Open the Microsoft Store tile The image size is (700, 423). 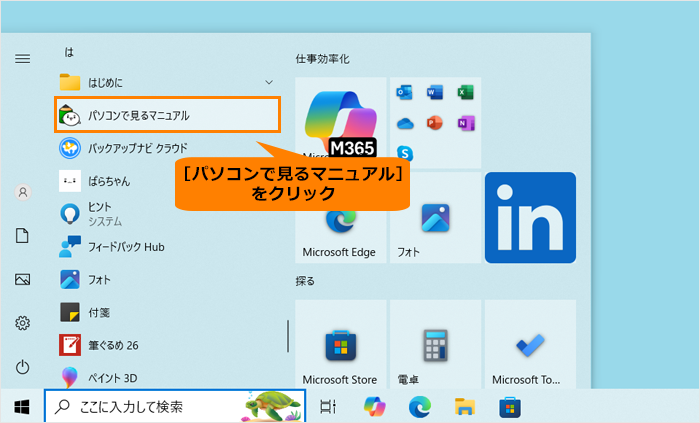[x=341, y=344]
